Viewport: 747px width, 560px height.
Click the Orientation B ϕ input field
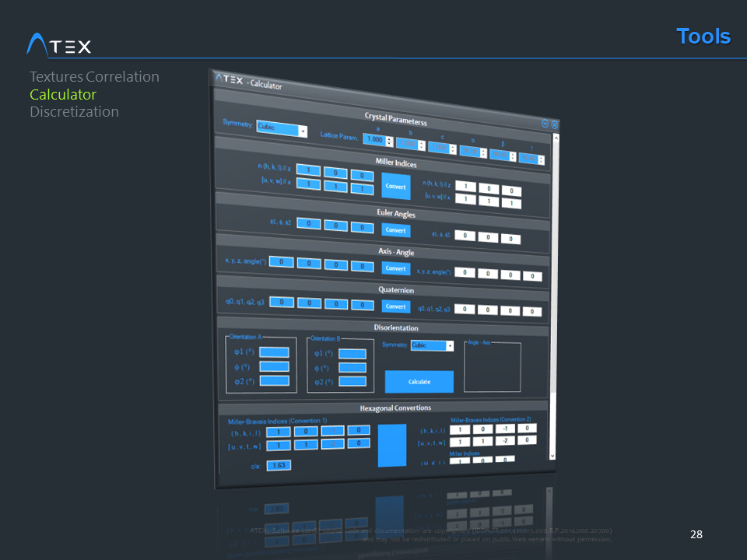click(x=352, y=368)
